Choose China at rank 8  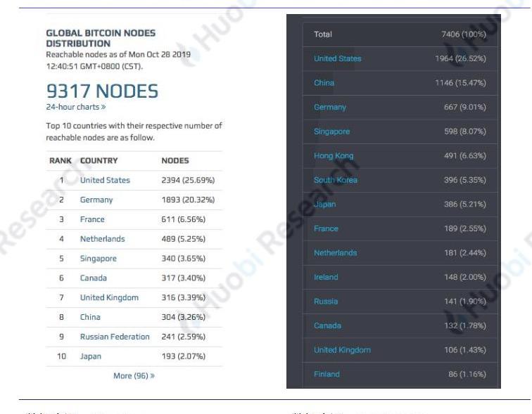(90, 317)
